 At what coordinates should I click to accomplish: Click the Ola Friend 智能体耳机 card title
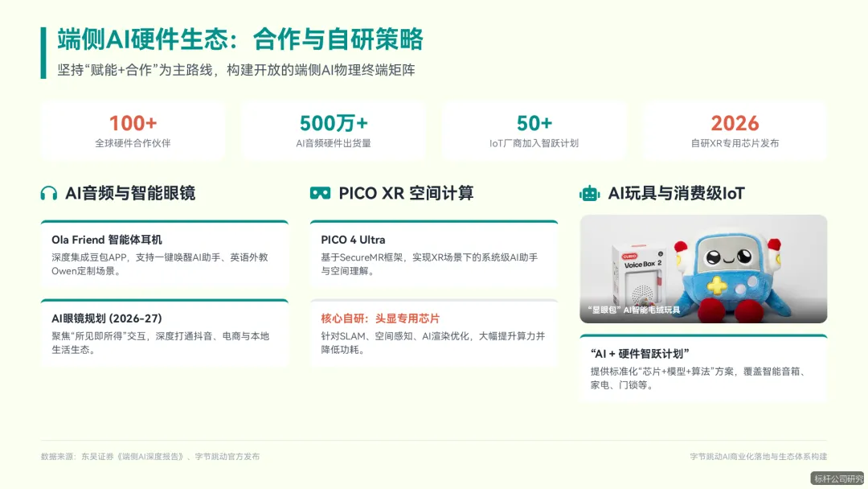[107, 240]
